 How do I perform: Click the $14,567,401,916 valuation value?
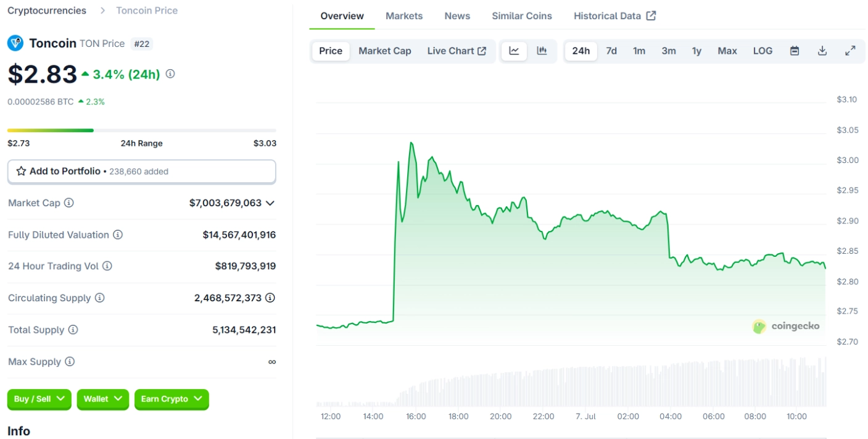point(239,235)
